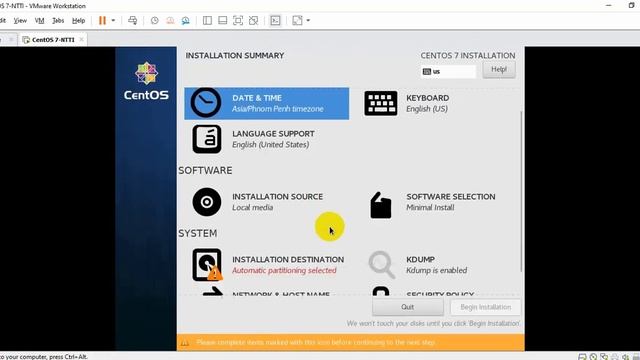Click the hard disk status bar icon
This screenshot has width=640, height=360.
(582, 357)
